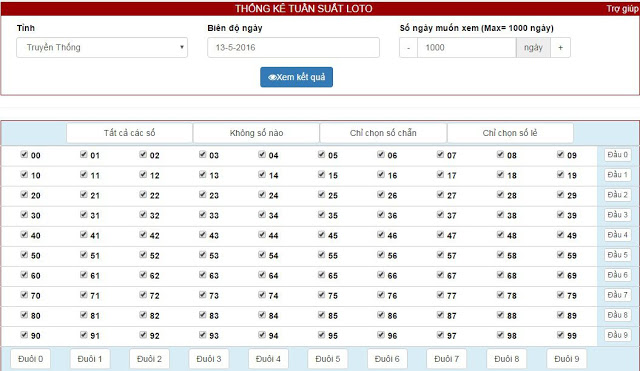The height and width of the screenshot is (371, 640).
Task: Toggle the checkbox for number 62
Action: [143, 275]
